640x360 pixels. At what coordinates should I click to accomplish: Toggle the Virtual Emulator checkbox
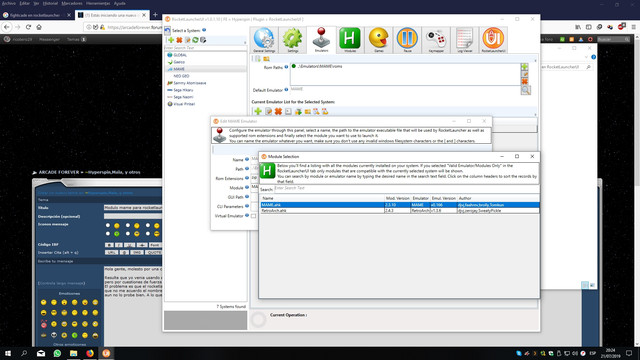pos(253,216)
